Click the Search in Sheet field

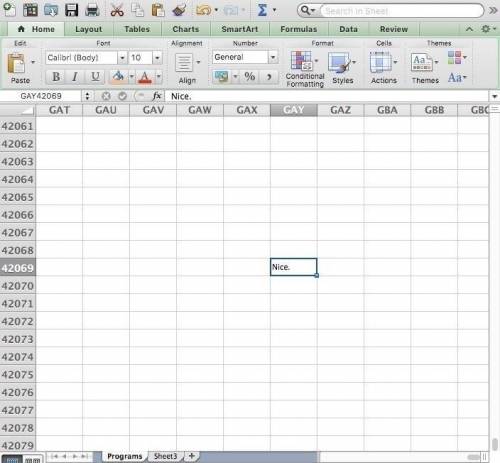click(402, 11)
